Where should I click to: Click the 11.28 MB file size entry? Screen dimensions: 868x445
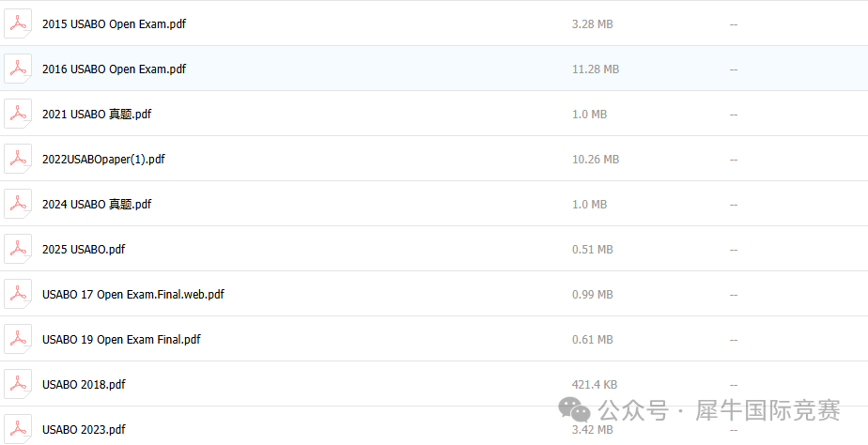596,69
